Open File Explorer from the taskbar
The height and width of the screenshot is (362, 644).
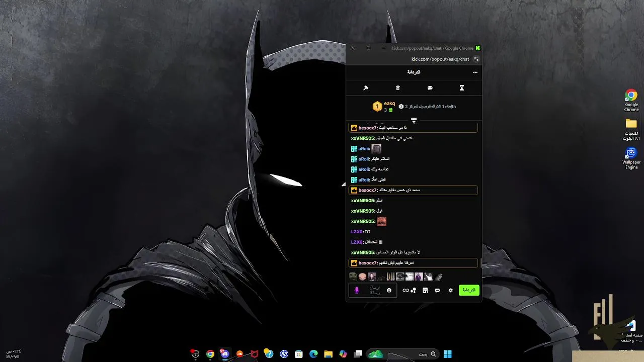(328, 354)
